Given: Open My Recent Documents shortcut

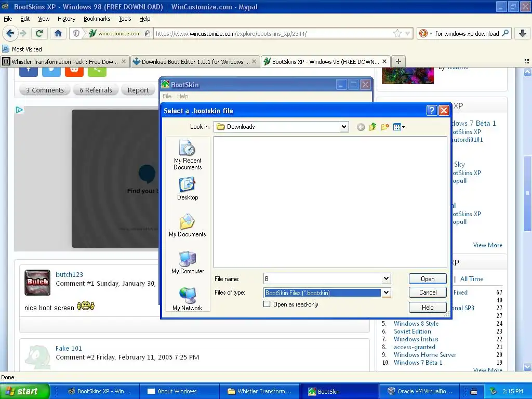Looking at the screenshot, I should click(x=187, y=155).
